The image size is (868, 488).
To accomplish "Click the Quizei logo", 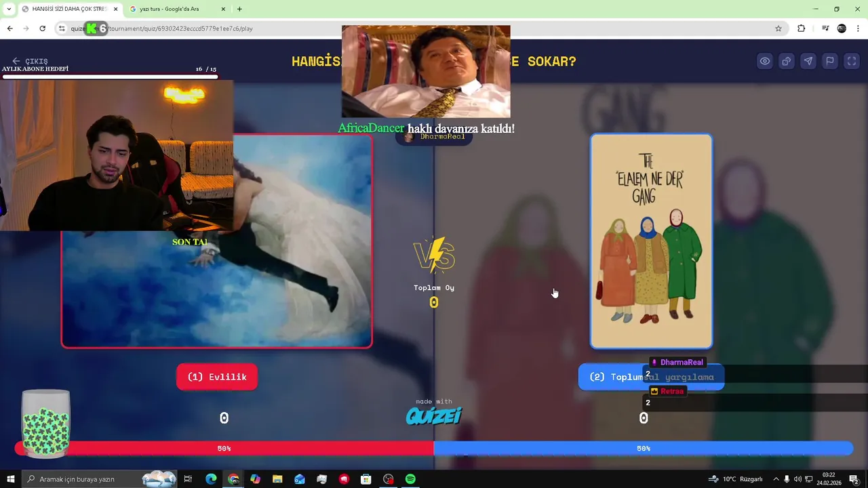I will [x=434, y=415].
